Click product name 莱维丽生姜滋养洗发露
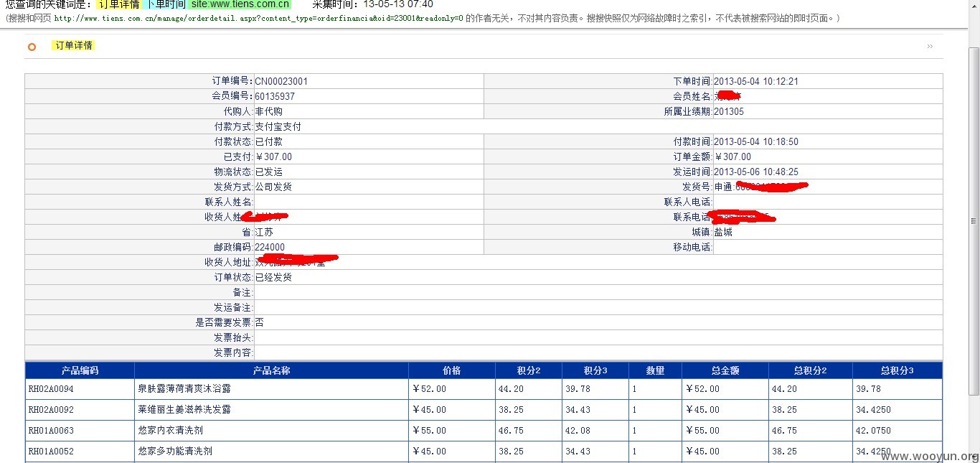This screenshot has height=463, width=980. [184, 410]
